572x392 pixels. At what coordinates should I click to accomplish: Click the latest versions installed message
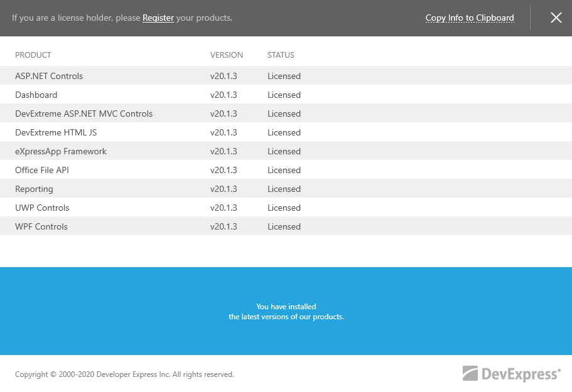pyautogui.click(x=286, y=312)
